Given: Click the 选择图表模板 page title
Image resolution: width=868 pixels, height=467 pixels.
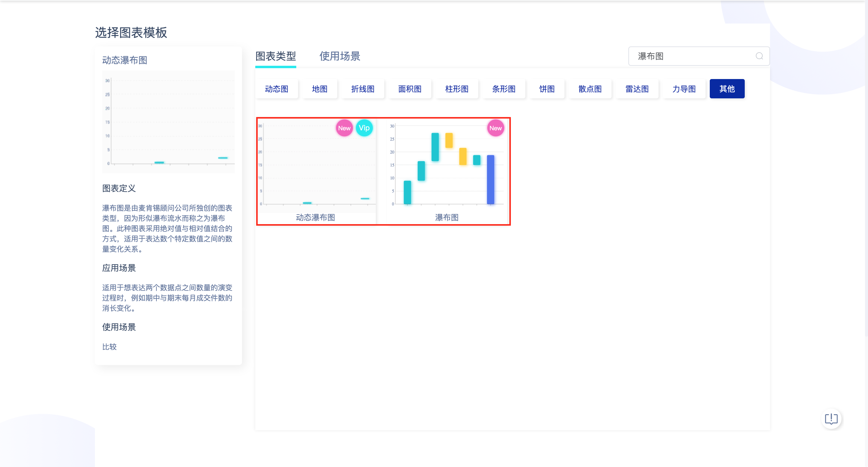Looking at the screenshot, I should (x=131, y=33).
